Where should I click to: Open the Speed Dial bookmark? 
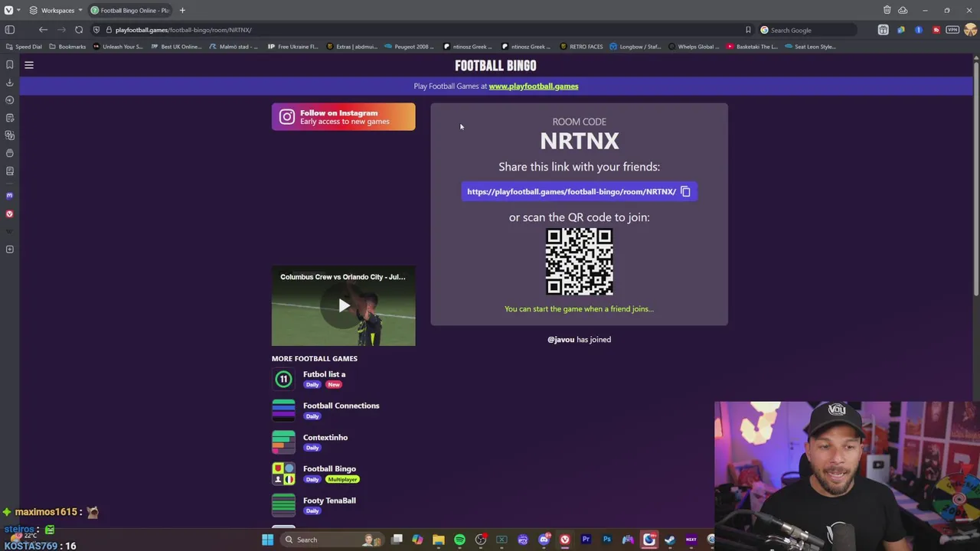(x=24, y=47)
